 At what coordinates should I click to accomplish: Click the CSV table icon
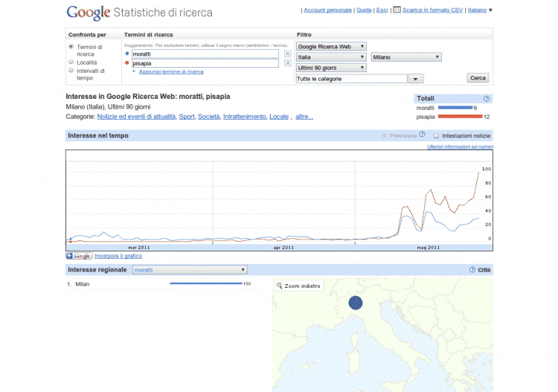pos(397,10)
